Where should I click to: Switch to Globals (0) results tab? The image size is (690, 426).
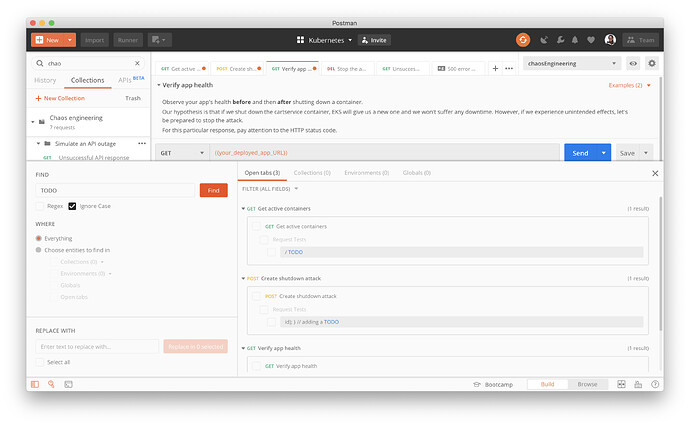pos(416,173)
